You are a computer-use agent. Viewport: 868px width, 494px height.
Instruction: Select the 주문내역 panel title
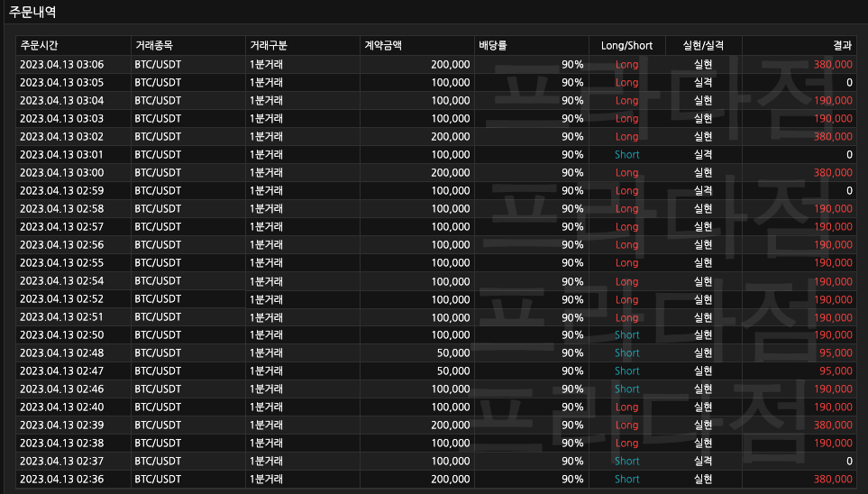click(x=32, y=13)
